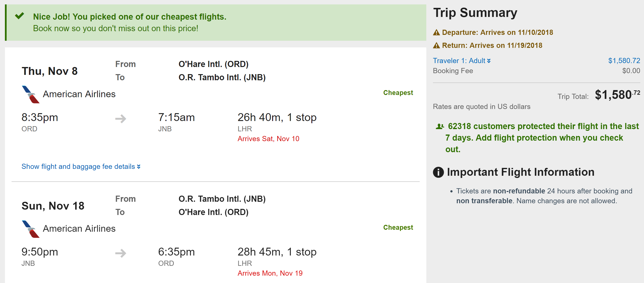Click the Traveler 1 price $1,580.72
This screenshot has height=283, width=644.
point(624,61)
